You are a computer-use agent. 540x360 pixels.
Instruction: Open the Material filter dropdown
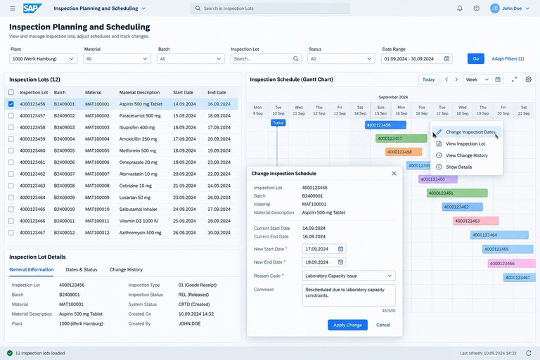click(117, 59)
